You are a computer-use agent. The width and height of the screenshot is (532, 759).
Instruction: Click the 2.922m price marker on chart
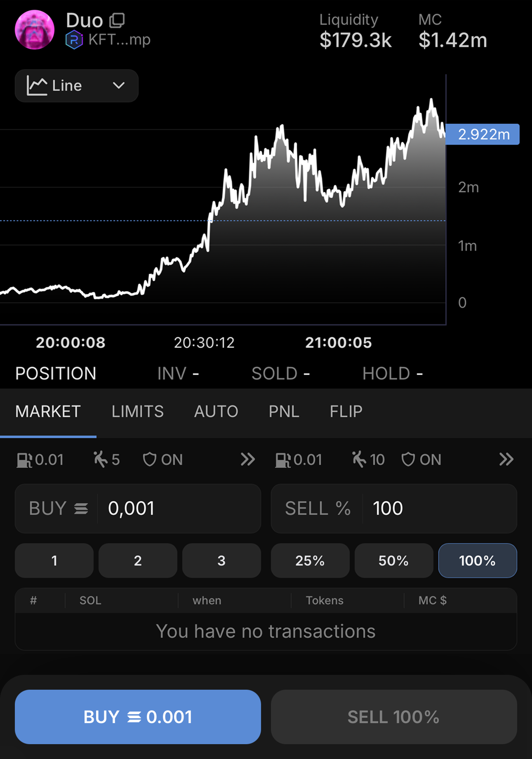pos(483,134)
